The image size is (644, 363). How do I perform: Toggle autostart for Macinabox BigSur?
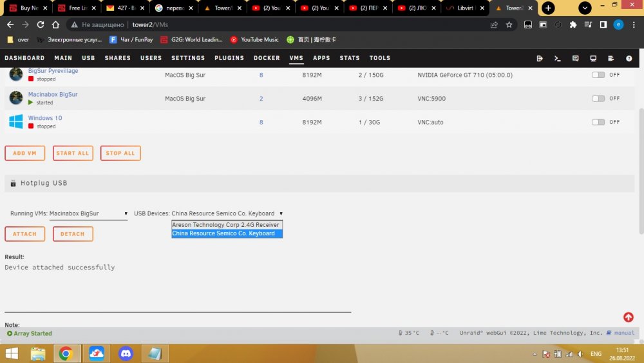tap(598, 98)
